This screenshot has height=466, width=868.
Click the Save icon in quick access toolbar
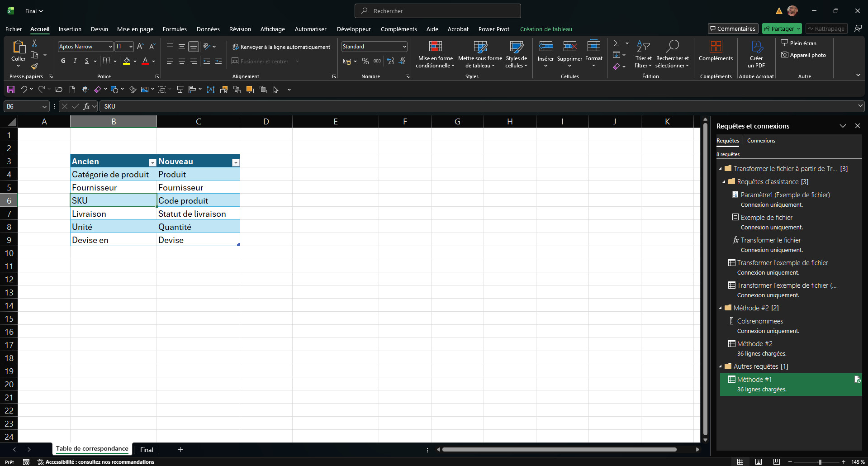click(11, 90)
